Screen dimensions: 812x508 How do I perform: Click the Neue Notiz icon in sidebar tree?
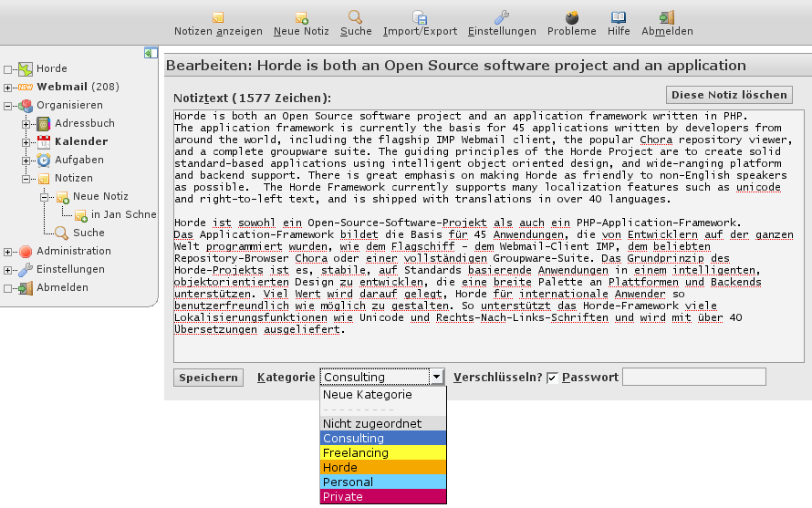(62, 197)
